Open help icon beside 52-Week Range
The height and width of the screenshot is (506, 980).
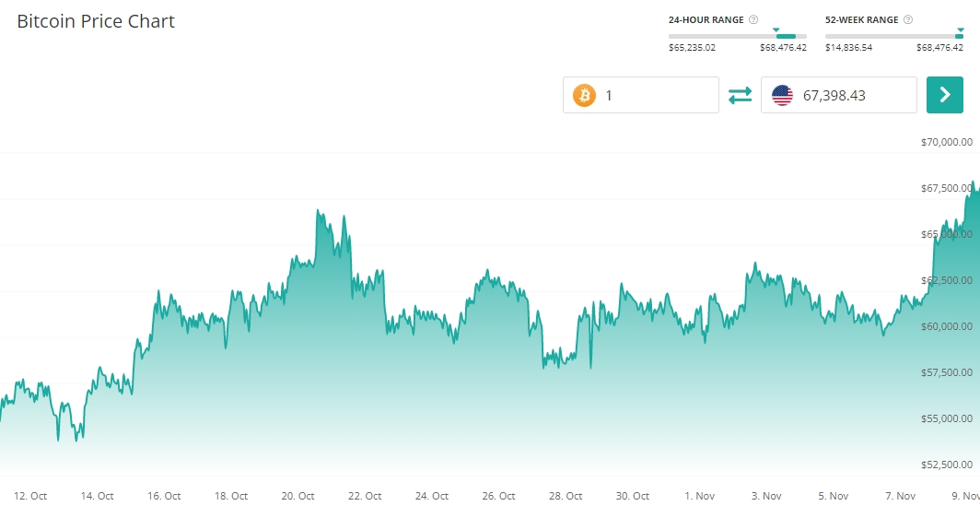pyautogui.click(x=908, y=19)
